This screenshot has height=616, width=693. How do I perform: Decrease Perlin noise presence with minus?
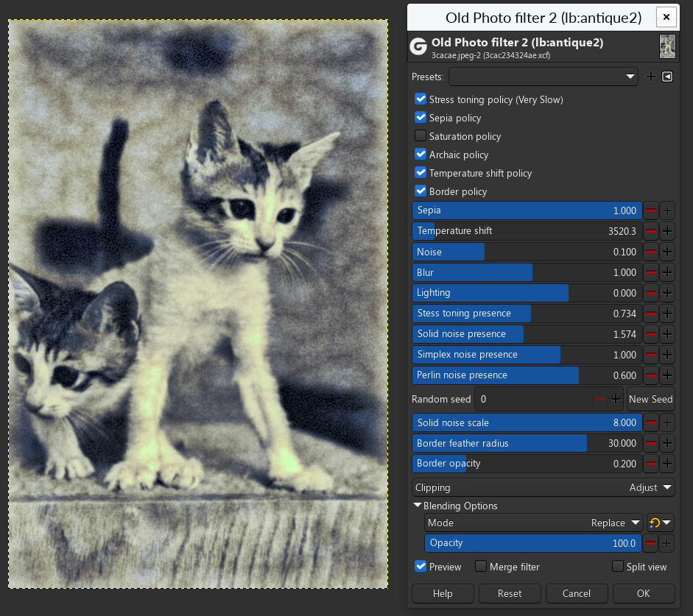point(651,375)
